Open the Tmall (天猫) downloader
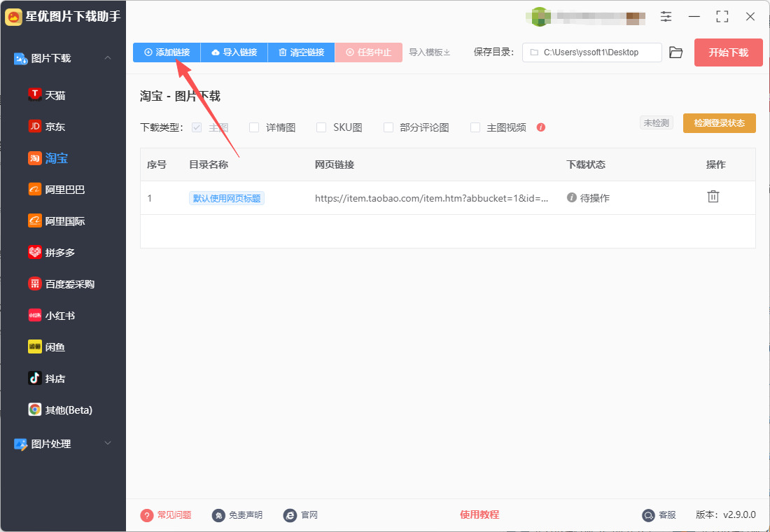 point(47,95)
